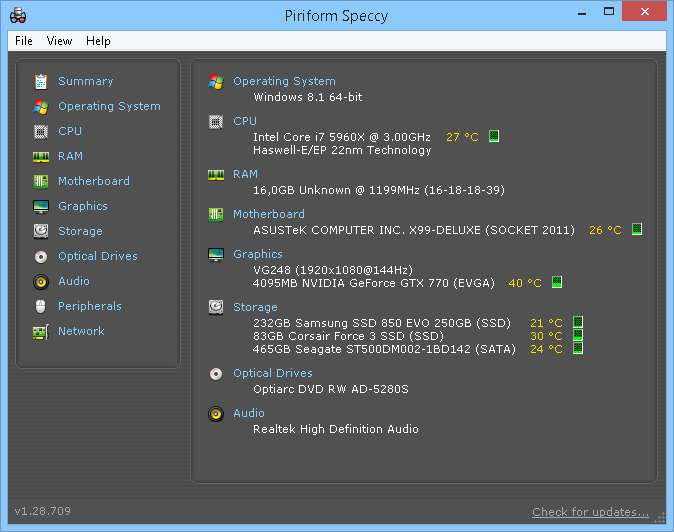Click the GPU temperature 40 °C value

tap(525, 283)
